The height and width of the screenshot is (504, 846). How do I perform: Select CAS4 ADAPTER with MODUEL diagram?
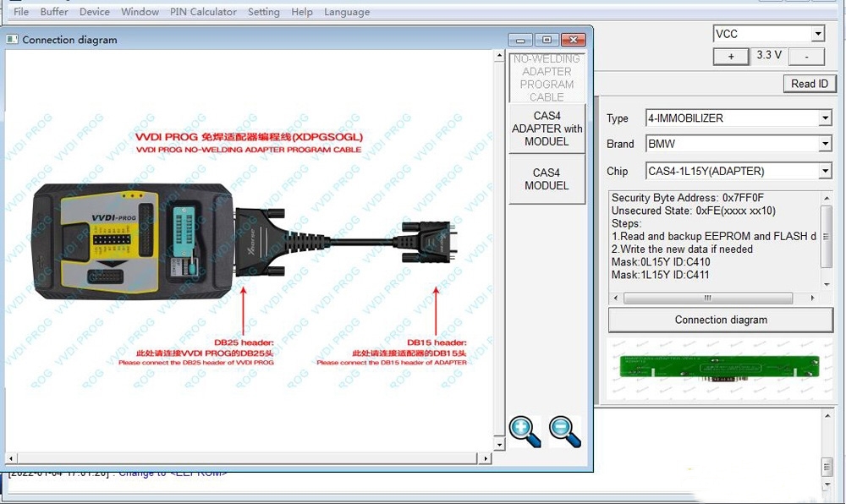click(x=547, y=129)
